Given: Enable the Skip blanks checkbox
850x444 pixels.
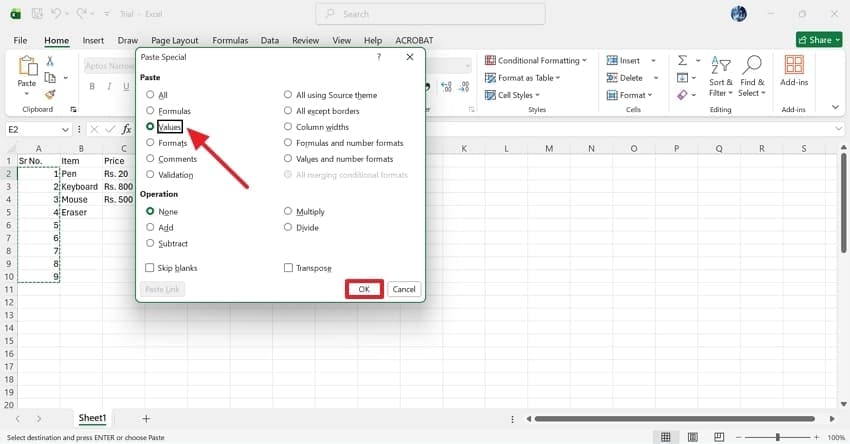Looking at the screenshot, I should point(150,268).
